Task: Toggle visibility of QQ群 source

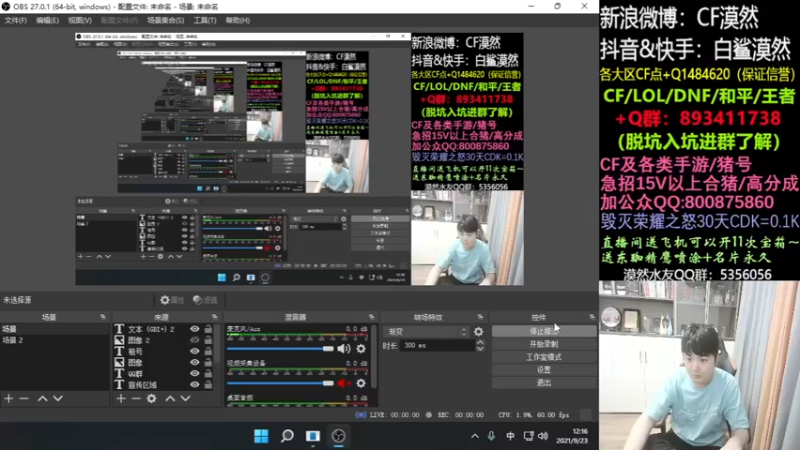Action: (194, 373)
